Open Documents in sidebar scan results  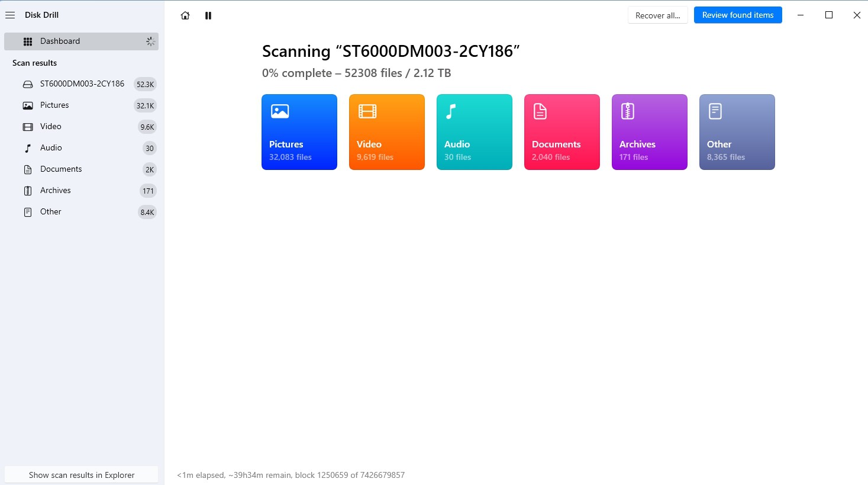tap(82, 169)
